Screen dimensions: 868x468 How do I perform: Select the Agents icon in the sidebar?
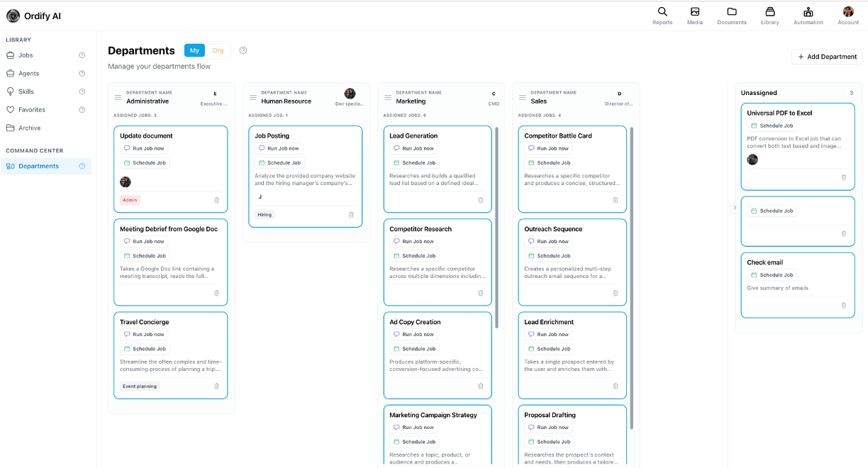9,73
